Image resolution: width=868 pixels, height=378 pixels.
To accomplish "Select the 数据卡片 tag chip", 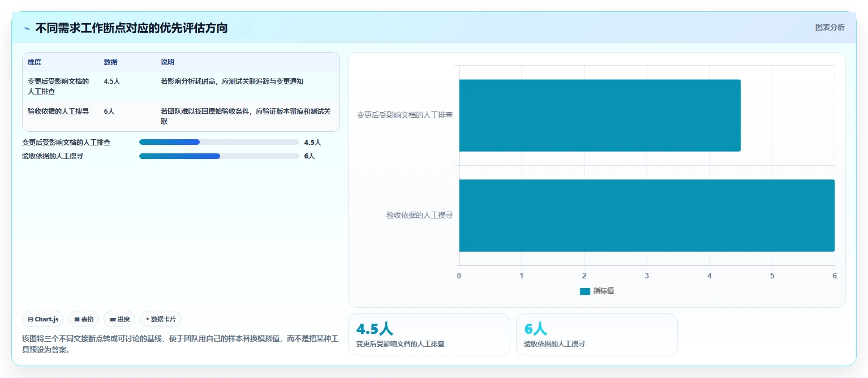I will 161,319.
